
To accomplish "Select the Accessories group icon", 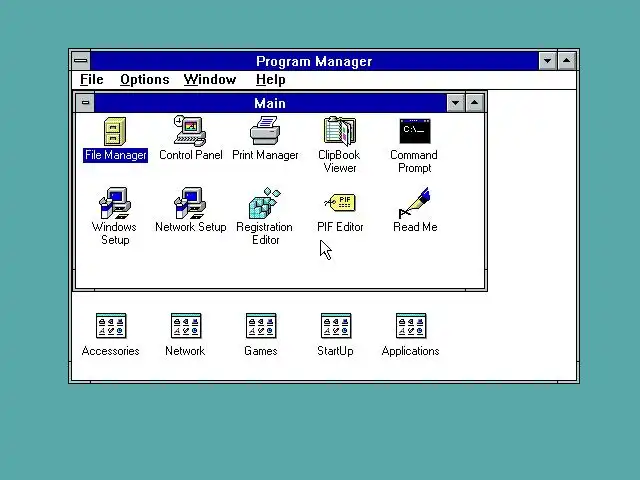I will click(111, 326).
